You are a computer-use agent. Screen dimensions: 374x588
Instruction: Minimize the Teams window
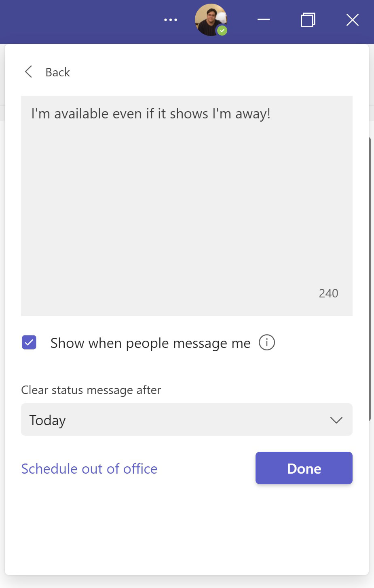click(x=264, y=19)
